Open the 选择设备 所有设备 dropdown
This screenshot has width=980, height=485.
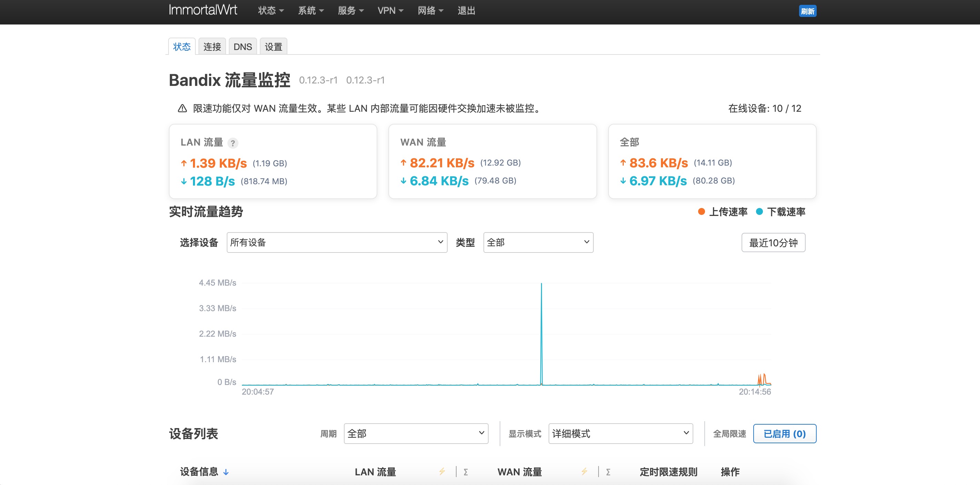pyautogui.click(x=337, y=243)
